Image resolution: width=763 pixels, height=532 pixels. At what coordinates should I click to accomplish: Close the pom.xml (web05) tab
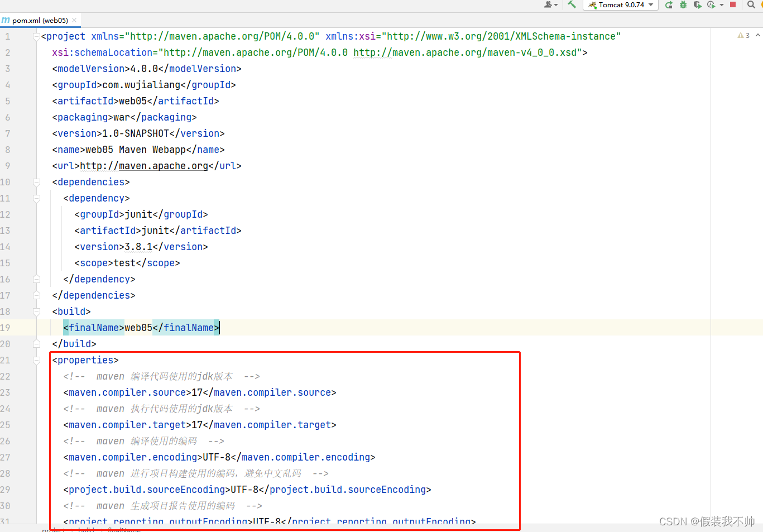pyautogui.click(x=74, y=20)
